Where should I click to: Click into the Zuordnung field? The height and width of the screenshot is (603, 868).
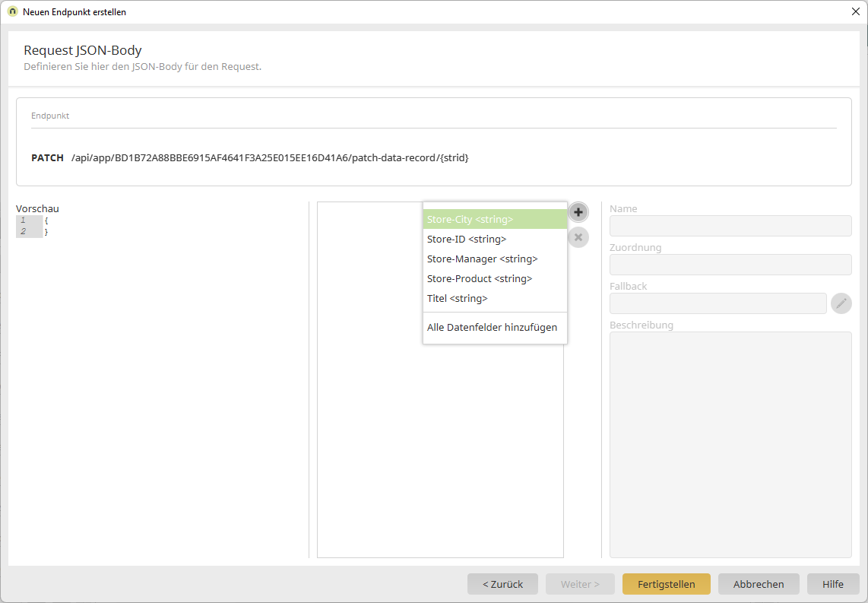click(730, 265)
